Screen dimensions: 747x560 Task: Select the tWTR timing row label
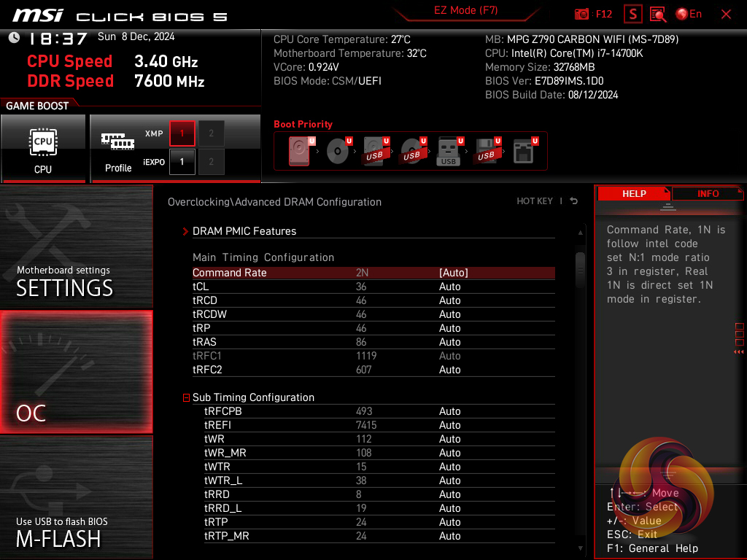click(217, 467)
